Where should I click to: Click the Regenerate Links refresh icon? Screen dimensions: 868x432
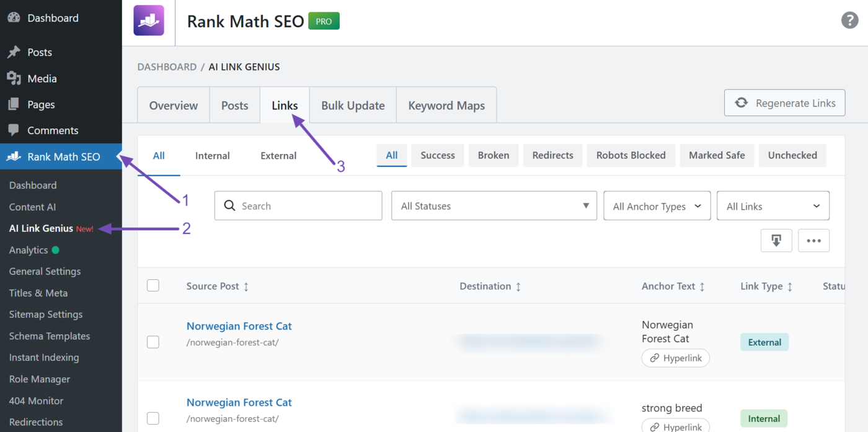pos(741,103)
